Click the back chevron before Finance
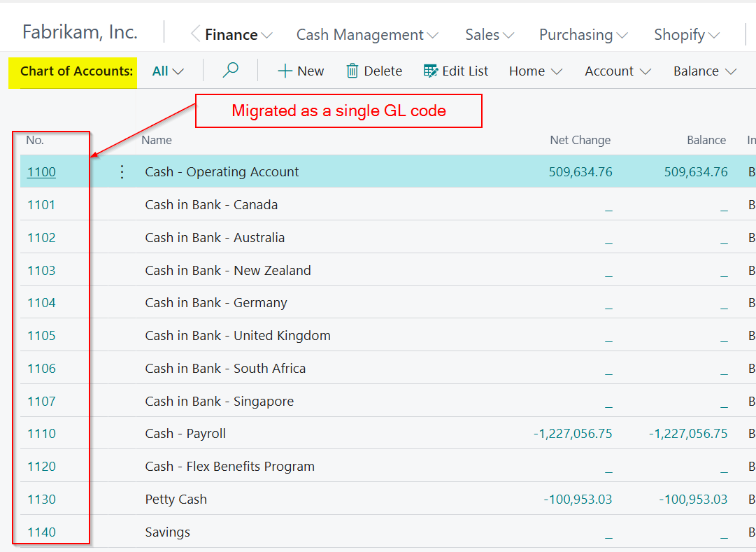756x552 pixels. (196, 34)
